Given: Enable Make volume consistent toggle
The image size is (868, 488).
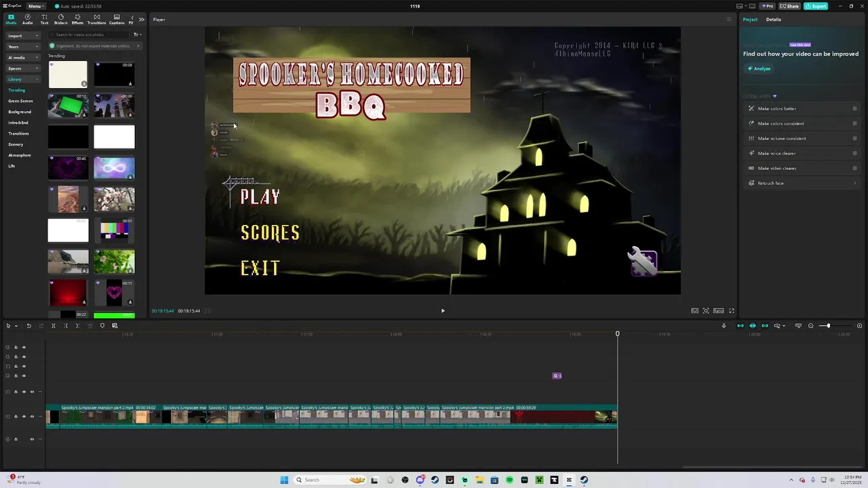Looking at the screenshot, I should 854,138.
